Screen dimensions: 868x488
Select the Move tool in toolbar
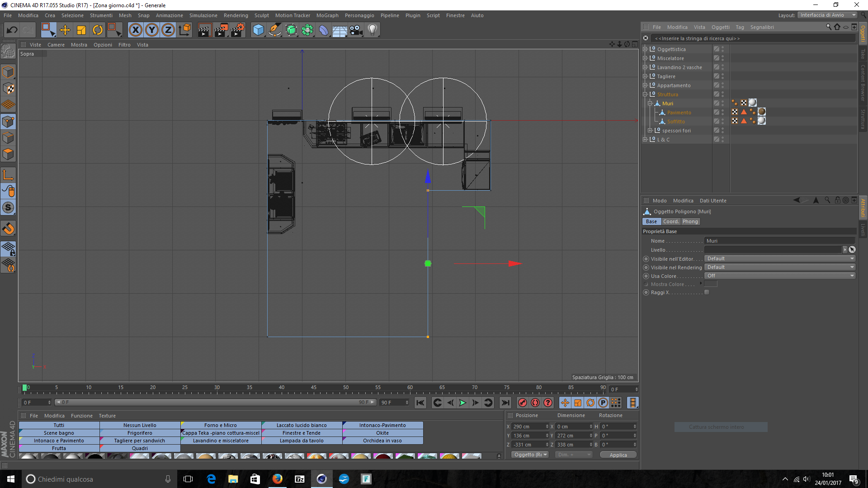pos(65,30)
